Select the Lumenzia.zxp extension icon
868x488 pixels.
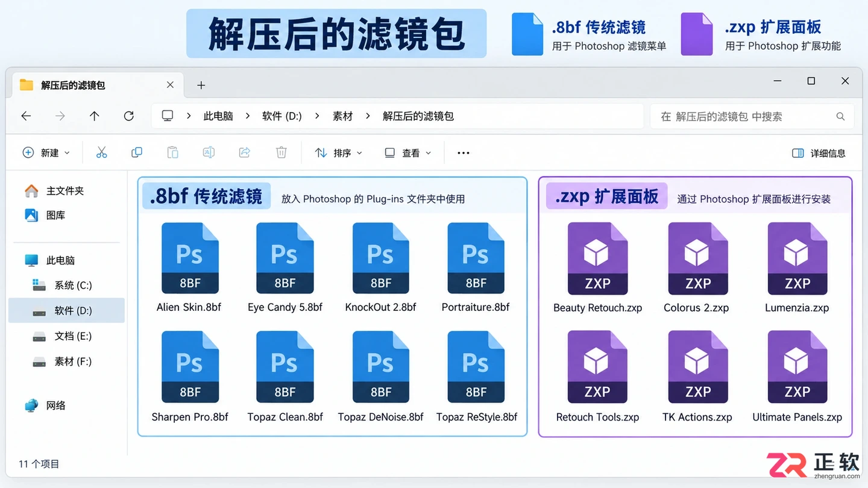(797, 258)
